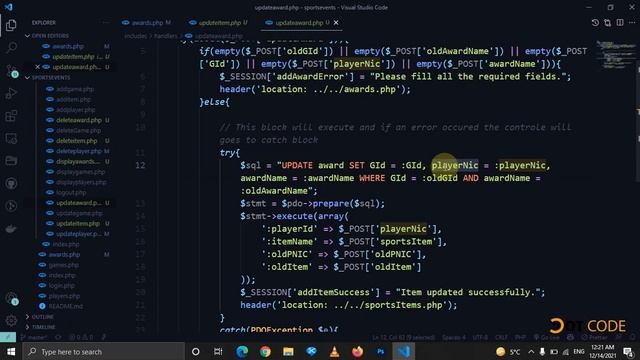Open the Docker whale view in the activity bar

pos(11,229)
